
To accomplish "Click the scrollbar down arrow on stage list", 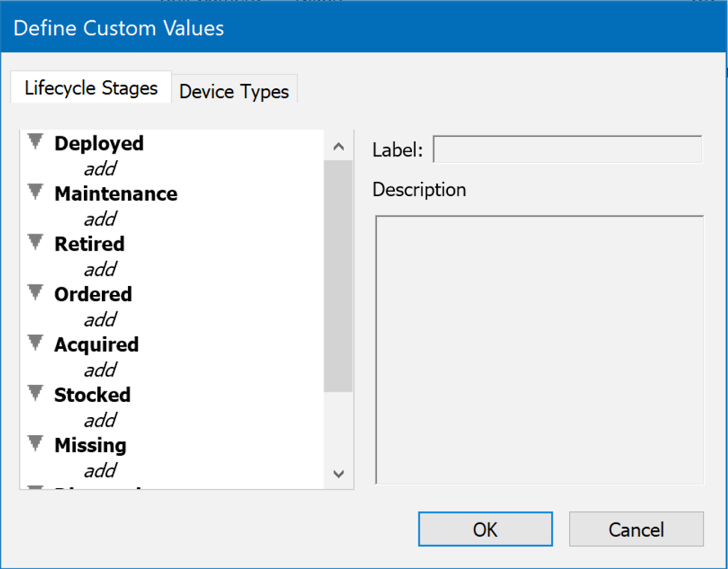I will point(339,475).
